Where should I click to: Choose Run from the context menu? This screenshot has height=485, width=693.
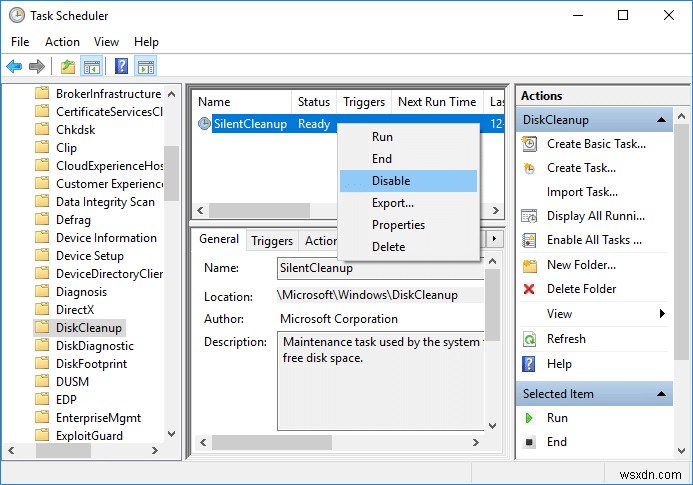(408, 137)
